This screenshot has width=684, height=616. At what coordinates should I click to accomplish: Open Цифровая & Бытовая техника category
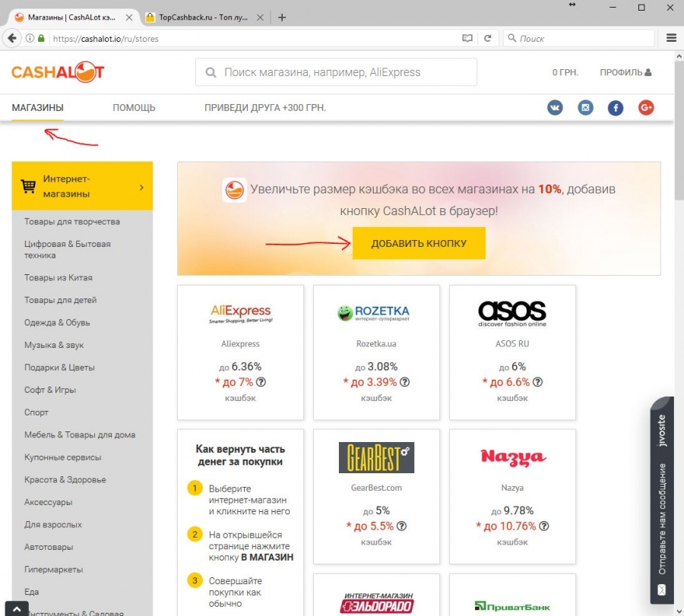point(68,249)
